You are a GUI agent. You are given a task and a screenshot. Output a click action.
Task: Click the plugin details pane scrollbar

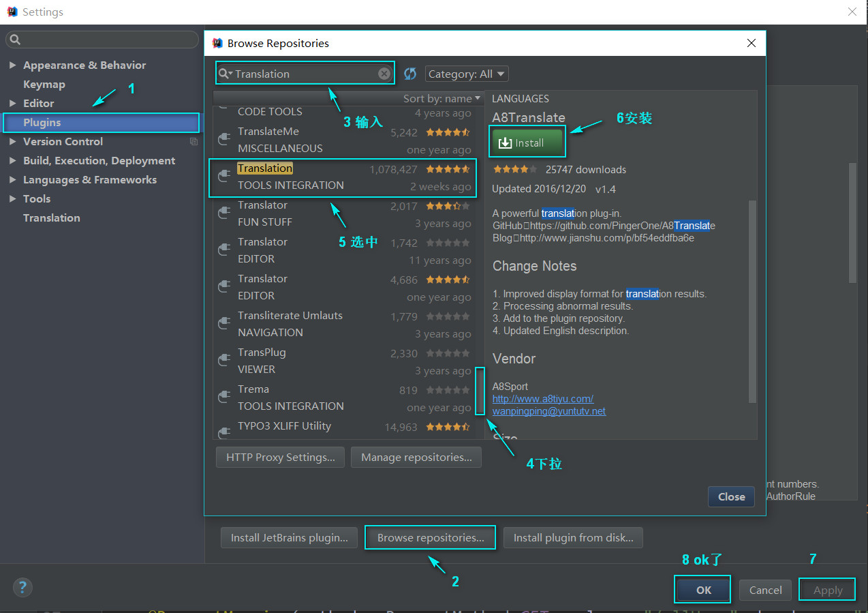(752, 300)
